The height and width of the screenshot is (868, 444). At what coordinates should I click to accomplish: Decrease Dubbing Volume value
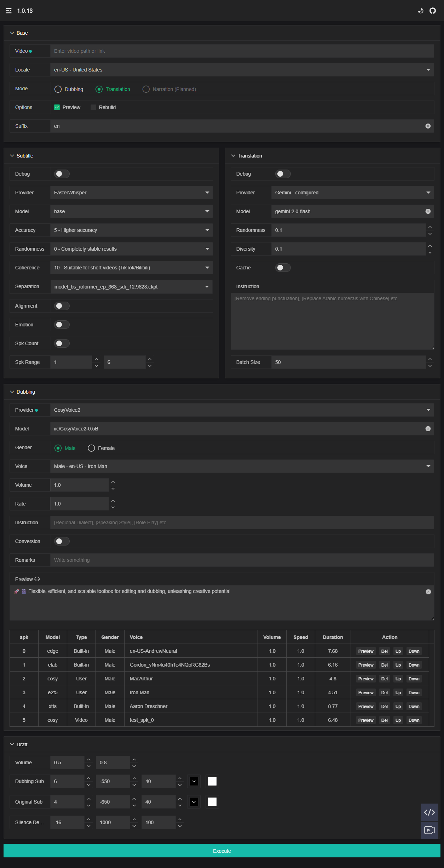(113, 489)
